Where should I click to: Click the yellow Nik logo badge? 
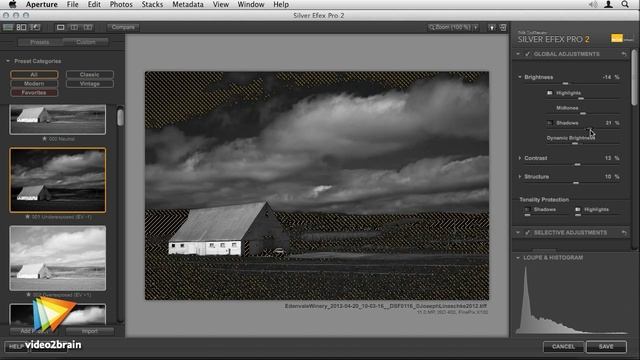click(617, 38)
